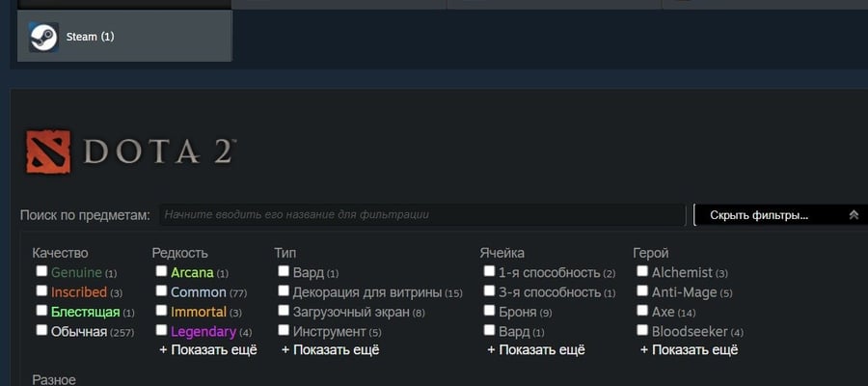Check the Anti-Mage hero filter
This screenshot has height=386, width=868.
(x=642, y=290)
